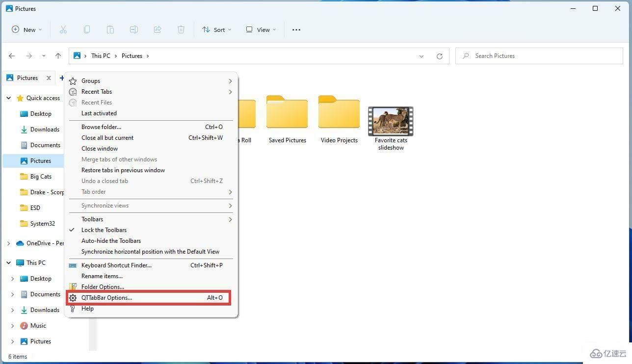The width and height of the screenshot is (632, 364).
Task: Click the Rename icon in the toolbar
Action: coord(134,30)
